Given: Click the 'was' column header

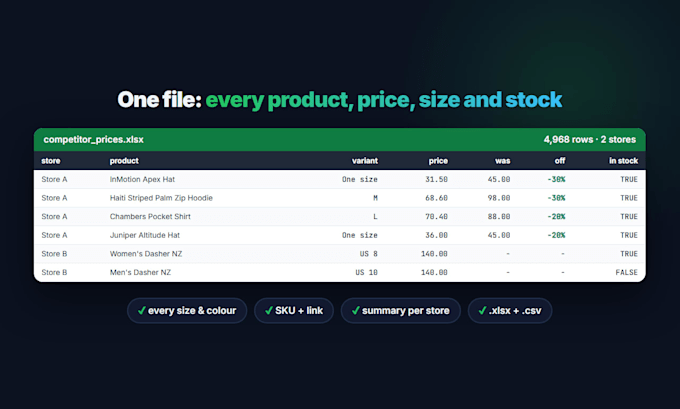Looking at the screenshot, I should (x=503, y=161).
